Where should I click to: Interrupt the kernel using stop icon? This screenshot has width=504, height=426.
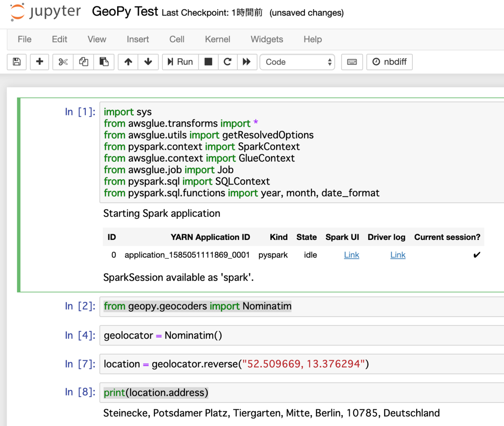208,62
